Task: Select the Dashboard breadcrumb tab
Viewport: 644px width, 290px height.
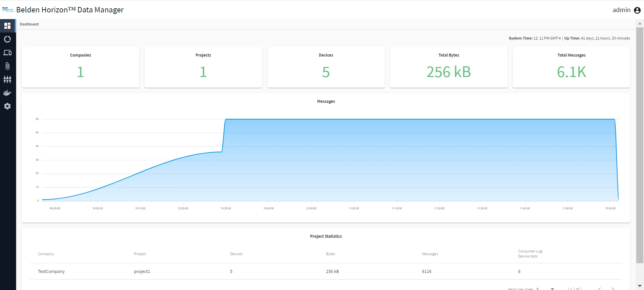Action: tap(29, 24)
